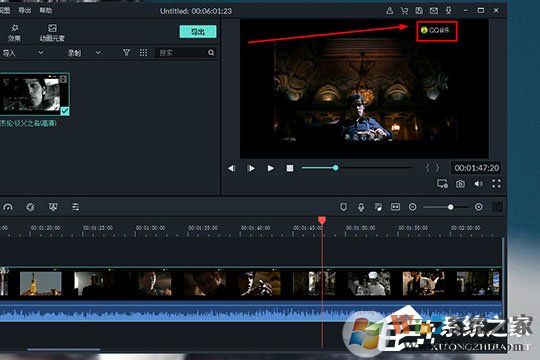Click the zoom-to-fit timeline icon
This screenshot has height=360, width=540.
pyautogui.click(x=395, y=207)
